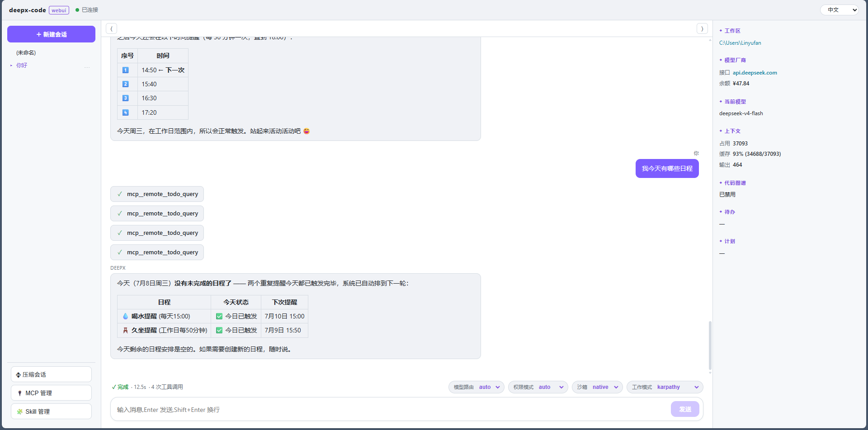868x430 pixels.
Task: Click the chair icon beside 久坐提醒
Action: click(x=125, y=331)
